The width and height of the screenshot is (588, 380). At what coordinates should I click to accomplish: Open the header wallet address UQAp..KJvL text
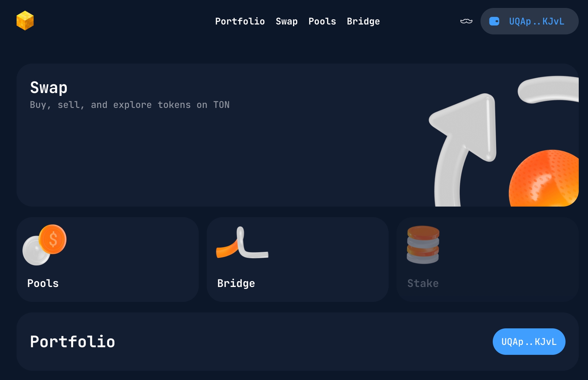(536, 21)
